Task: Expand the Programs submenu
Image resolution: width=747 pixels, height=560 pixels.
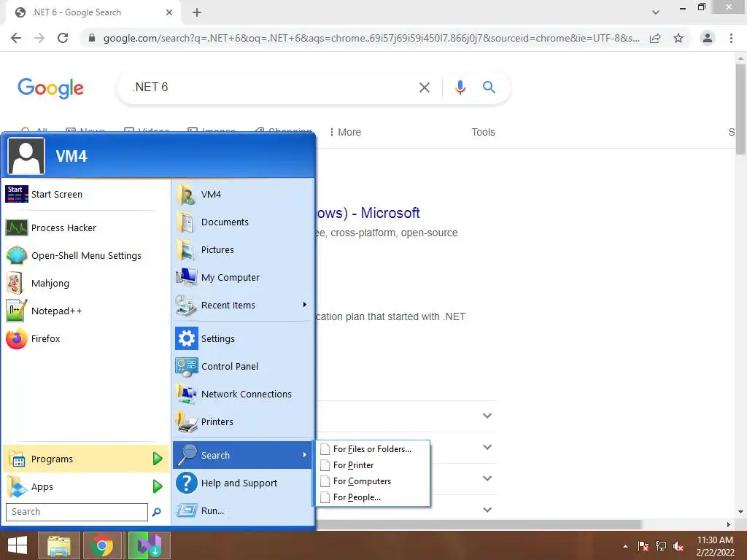Action: (x=86, y=459)
